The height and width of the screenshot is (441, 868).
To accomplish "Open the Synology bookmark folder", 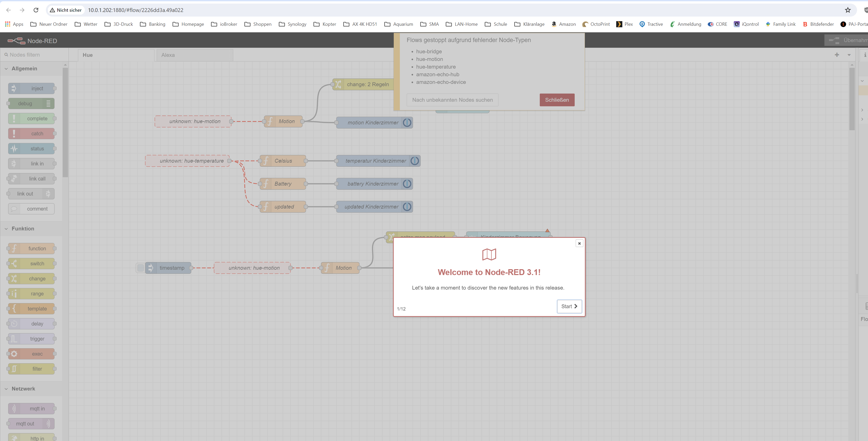I will coord(293,24).
